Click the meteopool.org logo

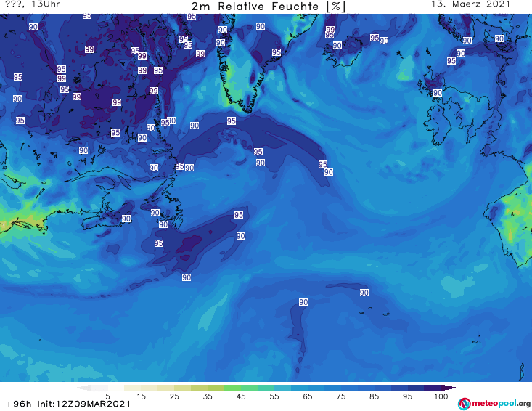(x=494, y=404)
